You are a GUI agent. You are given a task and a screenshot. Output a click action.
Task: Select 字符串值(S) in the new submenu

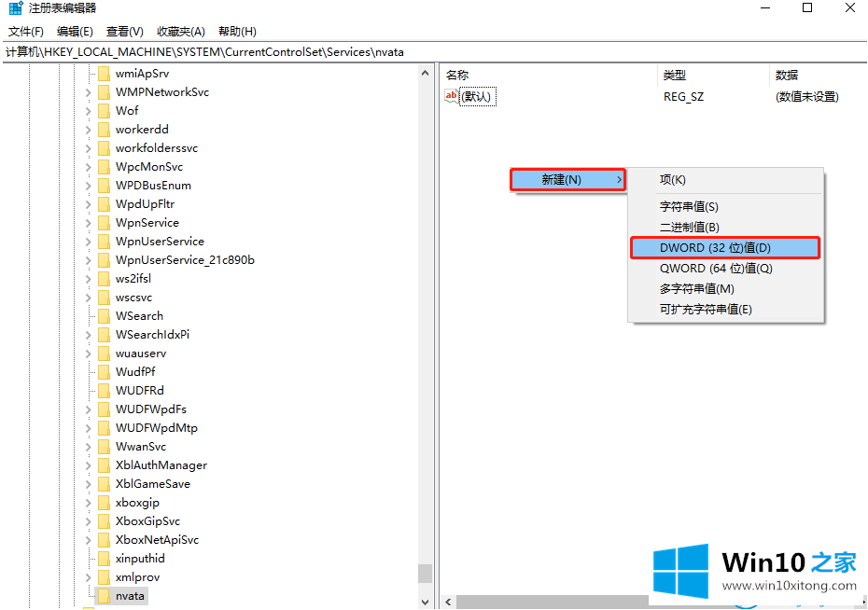pyautogui.click(x=689, y=206)
